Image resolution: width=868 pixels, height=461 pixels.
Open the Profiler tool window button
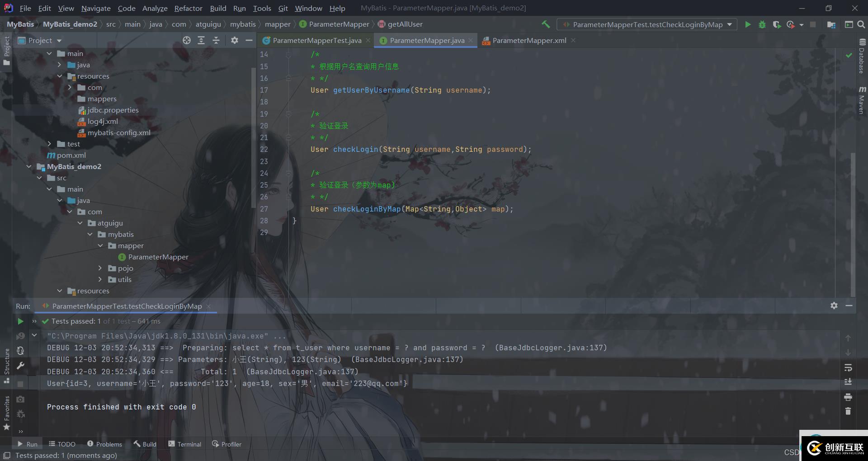point(227,444)
